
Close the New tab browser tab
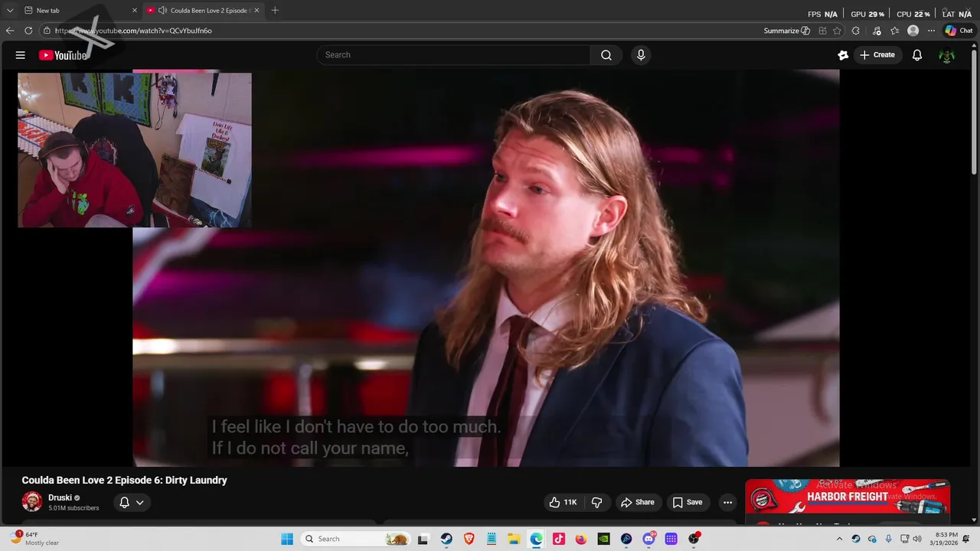coord(135,10)
